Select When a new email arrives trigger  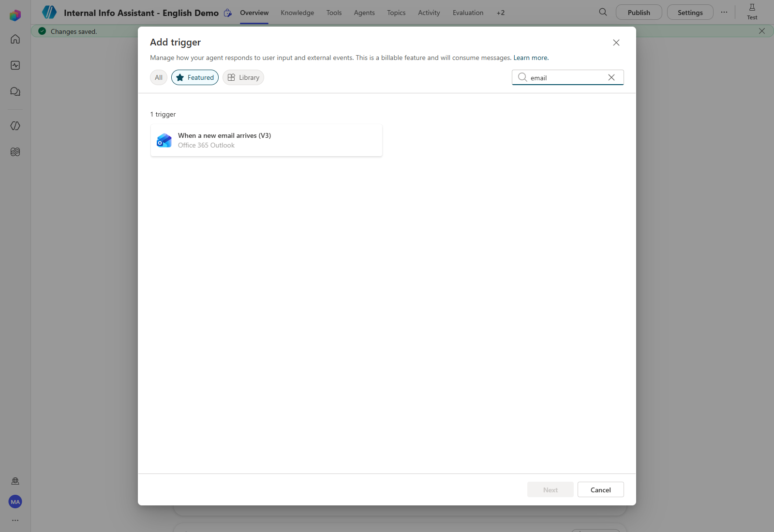(267, 140)
